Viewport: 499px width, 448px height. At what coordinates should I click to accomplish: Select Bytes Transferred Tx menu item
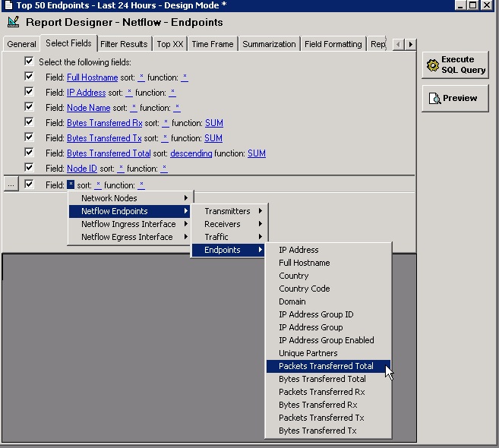(x=328, y=431)
